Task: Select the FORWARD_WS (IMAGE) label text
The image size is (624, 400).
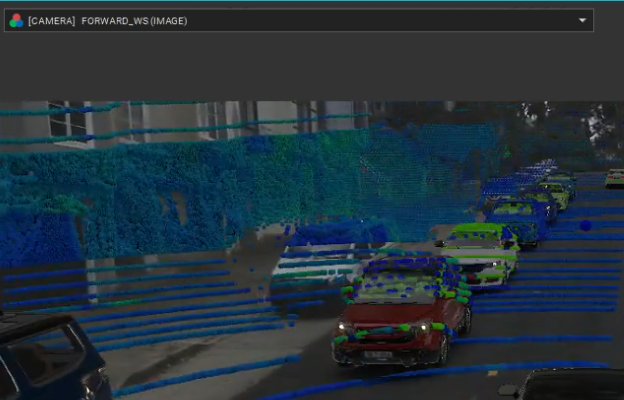Action: 137,21
